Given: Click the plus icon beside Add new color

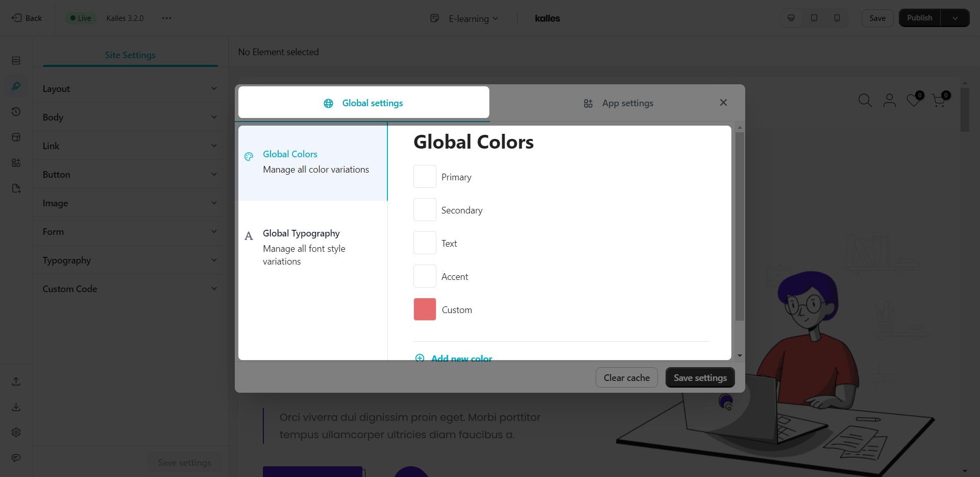Looking at the screenshot, I should 420,358.
